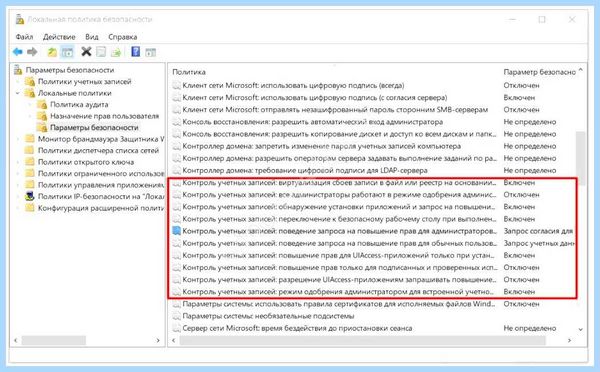This screenshot has height=372, width=600.
Task: Click folder icon beside Политика аудита
Action: 42,104
